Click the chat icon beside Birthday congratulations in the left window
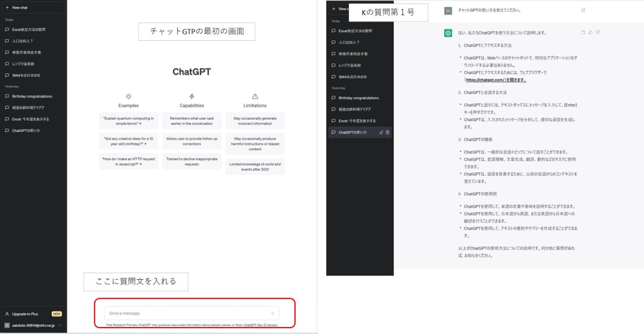Image resolution: width=644 pixels, height=334 pixels. (x=7, y=97)
